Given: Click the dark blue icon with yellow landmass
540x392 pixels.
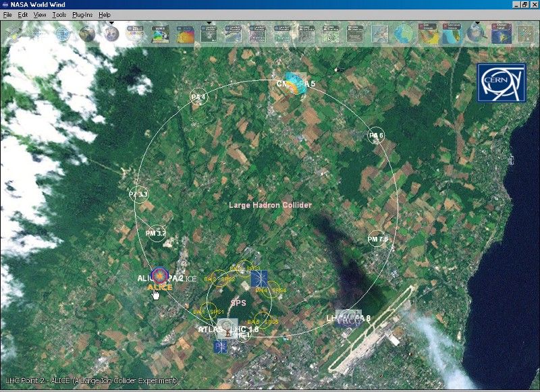Looking at the screenshot, I should click(x=502, y=34).
